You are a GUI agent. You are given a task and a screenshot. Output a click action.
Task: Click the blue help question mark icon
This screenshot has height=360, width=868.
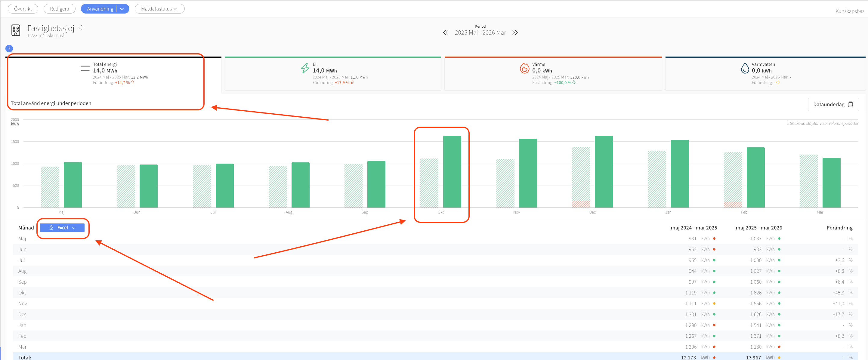[9, 48]
